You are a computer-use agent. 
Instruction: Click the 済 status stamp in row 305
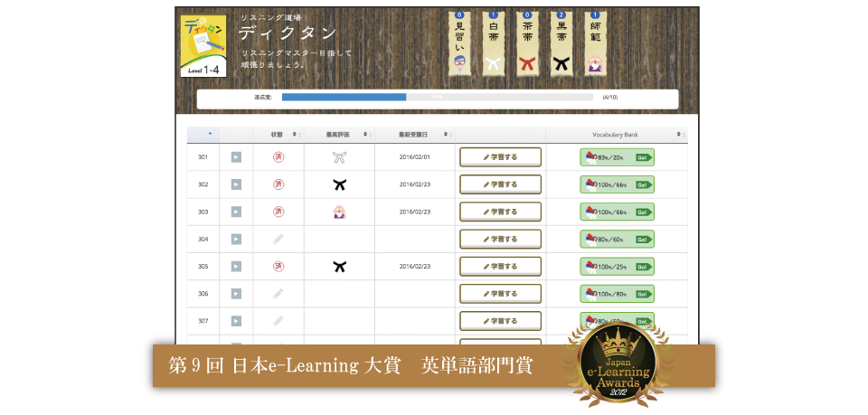278,266
